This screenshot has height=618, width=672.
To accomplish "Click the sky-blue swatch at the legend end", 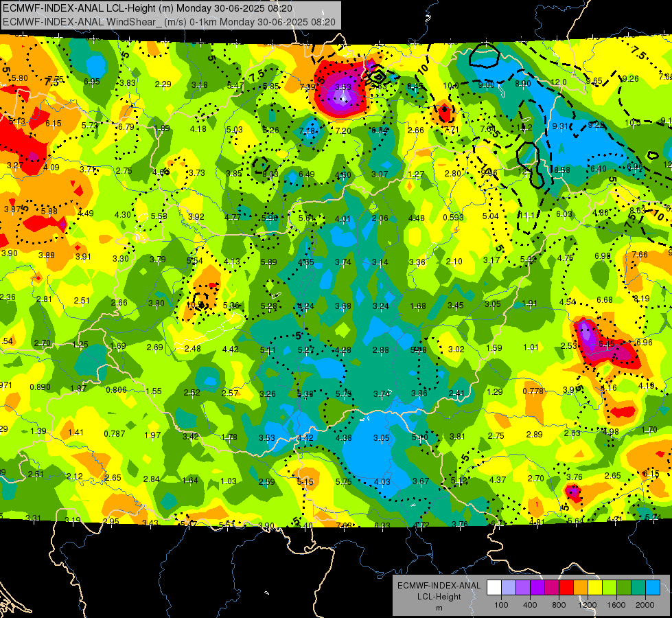I will [x=653, y=588].
